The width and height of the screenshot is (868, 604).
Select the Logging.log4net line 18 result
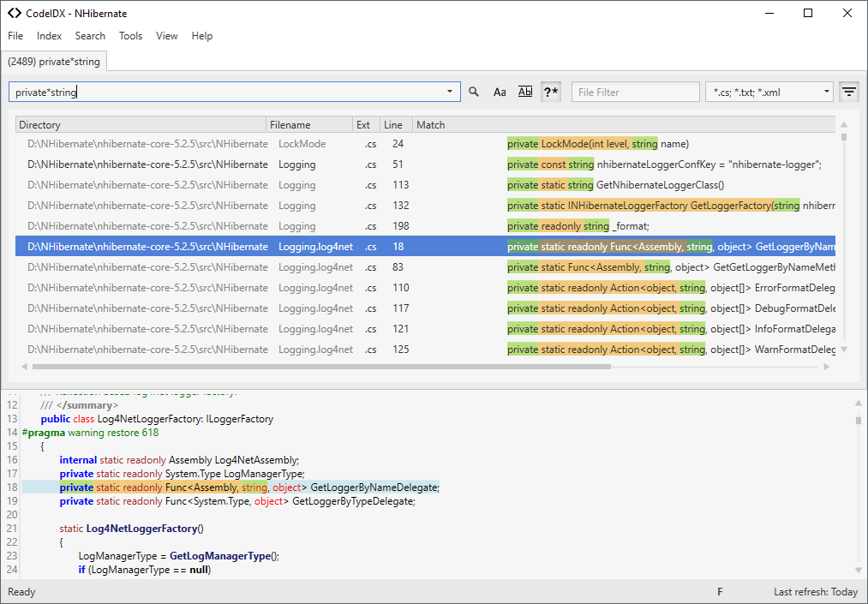[425, 247]
